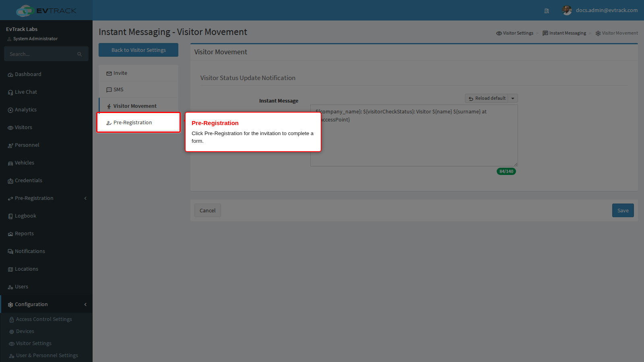Click the Save button
644x362 pixels.
tap(623, 210)
